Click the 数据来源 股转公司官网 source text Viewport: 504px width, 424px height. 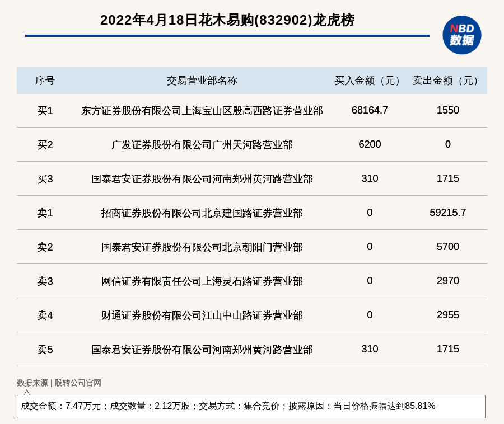[x=59, y=383]
